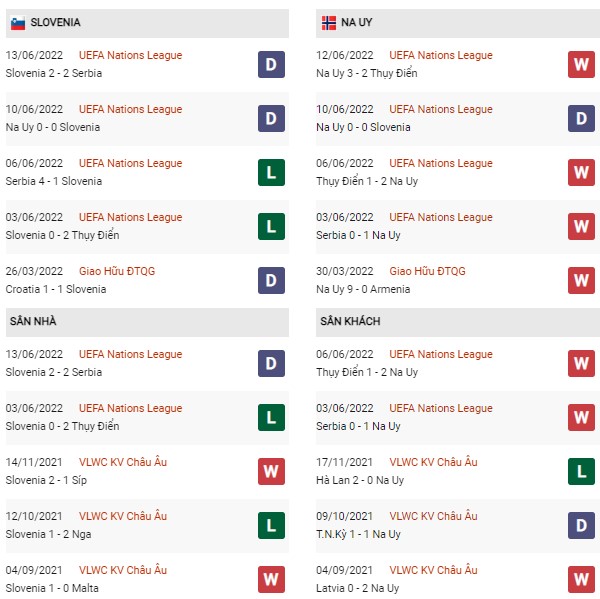Open the VLWC KV Châu Âu link for Latvia match
Screen dimensions: 600x599
tap(433, 570)
